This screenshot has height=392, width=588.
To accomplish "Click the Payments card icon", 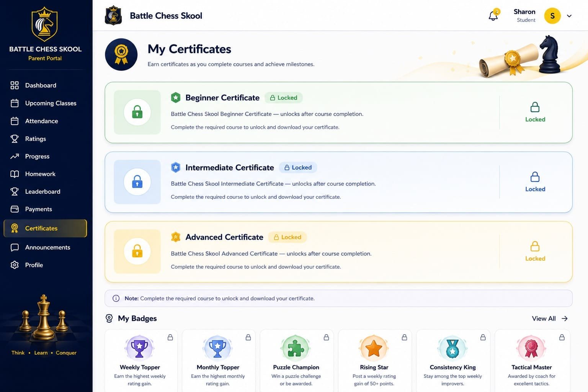I will pyautogui.click(x=15, y=209).
